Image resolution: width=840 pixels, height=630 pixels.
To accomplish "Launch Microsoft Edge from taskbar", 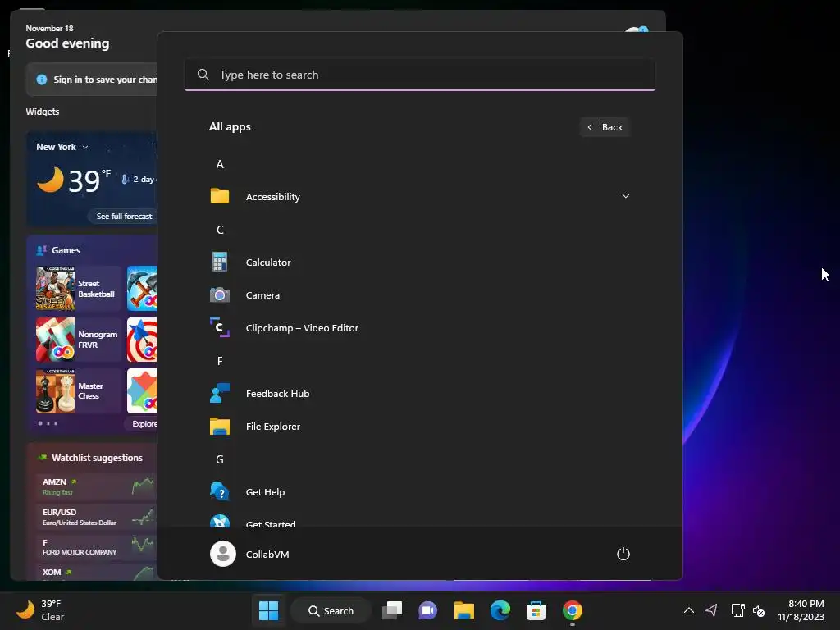I will pyautogui.click(x=500, y=610).
